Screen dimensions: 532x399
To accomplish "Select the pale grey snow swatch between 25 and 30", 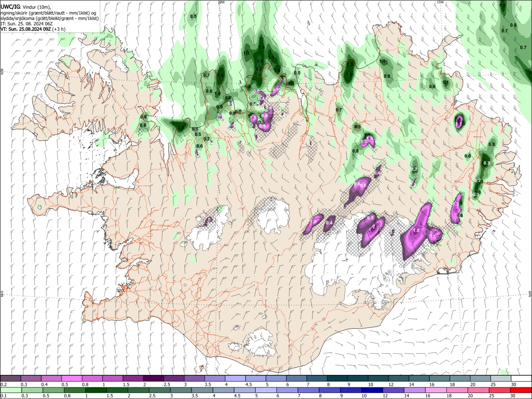I will (501, 378).
